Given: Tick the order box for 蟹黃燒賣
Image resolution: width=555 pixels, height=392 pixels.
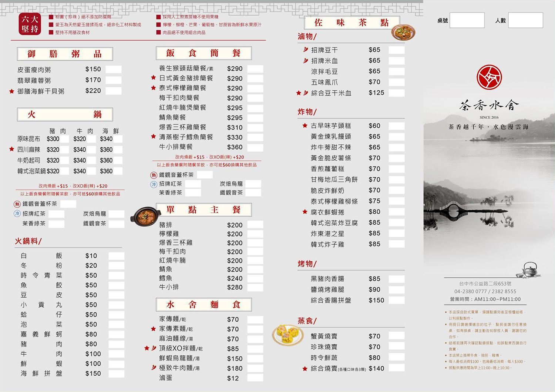Looking at the screenshot, I should click(x=396, y=336).
